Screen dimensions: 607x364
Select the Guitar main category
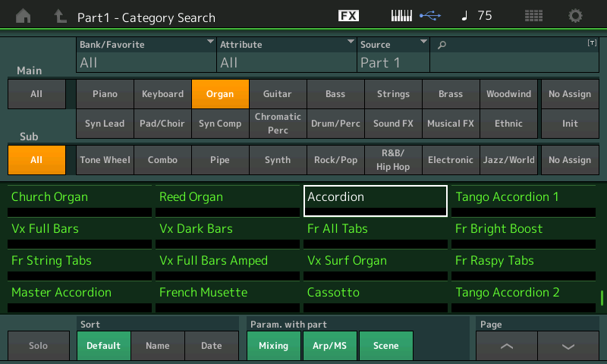tap(278, 94)
